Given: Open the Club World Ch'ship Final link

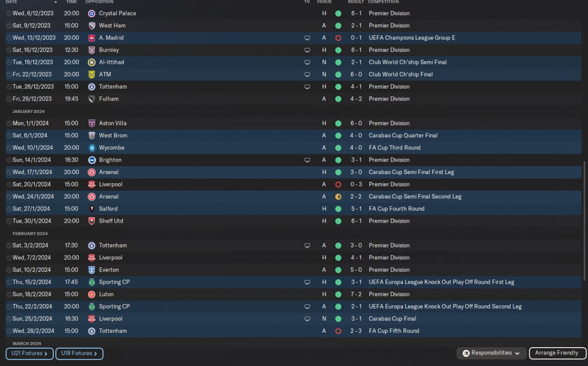Looking at the screenshot, I should 401,74.
